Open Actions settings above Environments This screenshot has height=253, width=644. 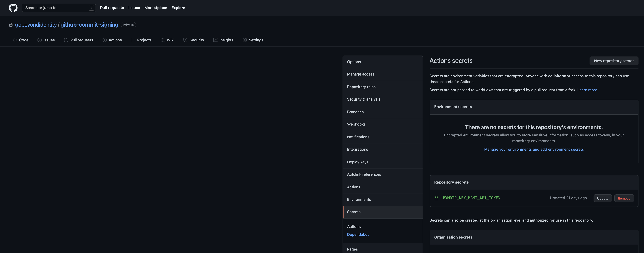click(383, 187)
